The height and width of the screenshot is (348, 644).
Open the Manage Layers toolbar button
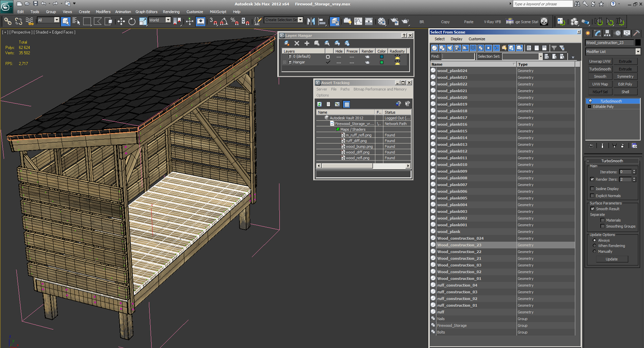click(335, 21)
